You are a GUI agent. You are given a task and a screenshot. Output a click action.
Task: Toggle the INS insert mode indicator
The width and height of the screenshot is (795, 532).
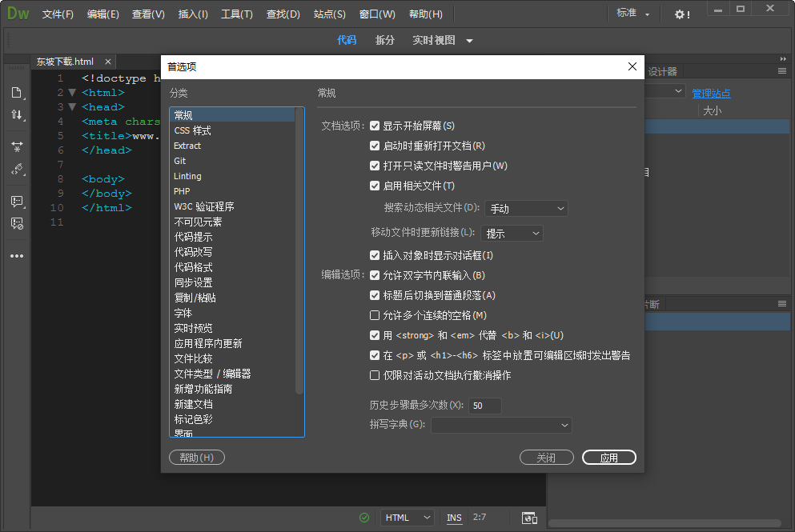[454, 518]
